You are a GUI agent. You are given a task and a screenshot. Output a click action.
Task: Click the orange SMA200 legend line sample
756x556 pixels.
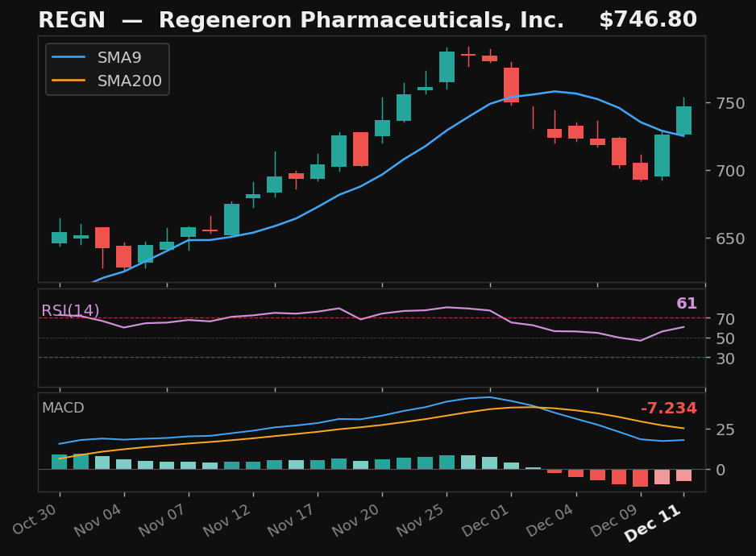coord(69,81)
